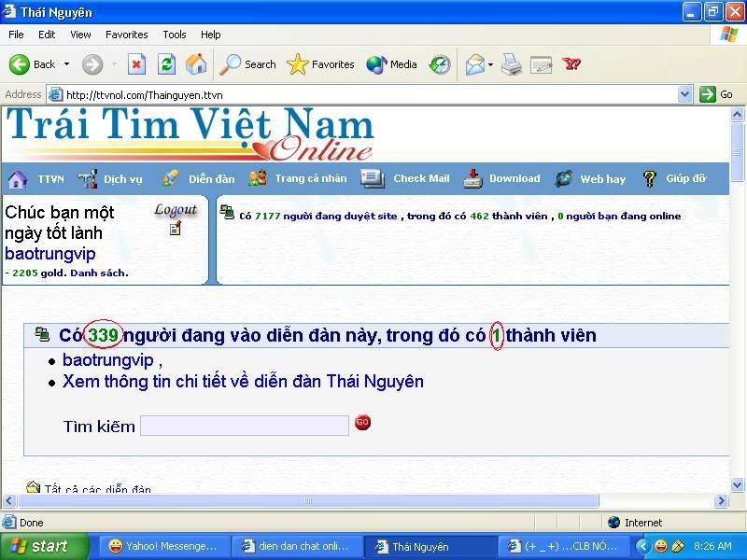Open the Web hay nav link
This screenshot has width=747, height=560.
coord(602,179)
